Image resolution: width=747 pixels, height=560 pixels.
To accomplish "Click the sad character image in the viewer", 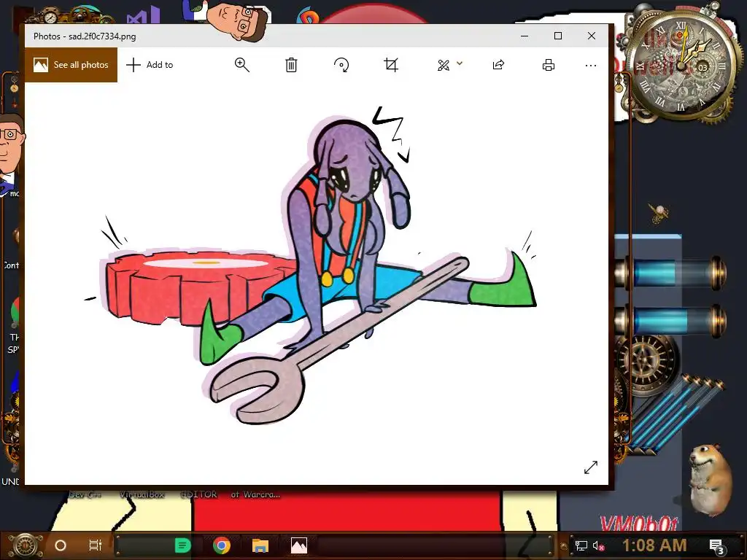I will click(x=311, y=265).
